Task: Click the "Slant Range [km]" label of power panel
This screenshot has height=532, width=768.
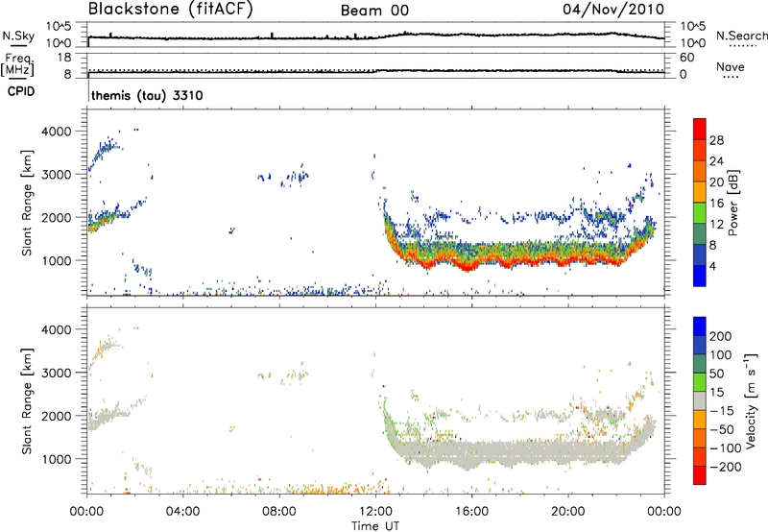Action: click(27, 203)
